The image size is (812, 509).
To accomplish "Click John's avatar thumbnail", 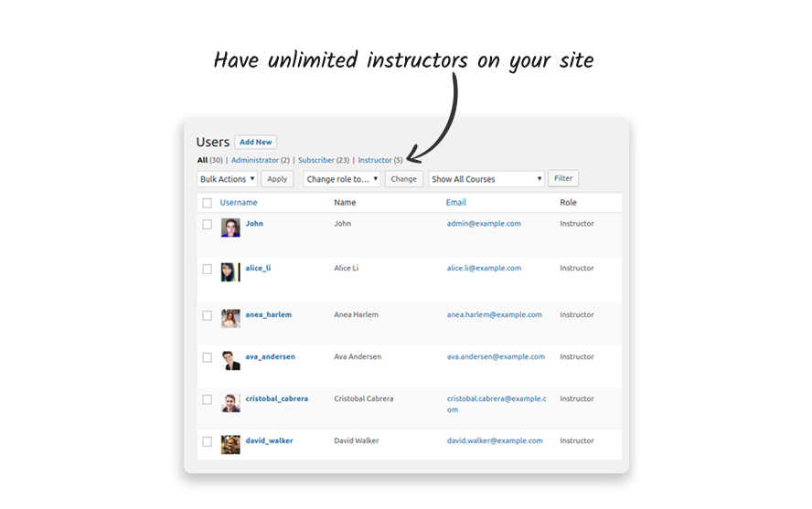I will [x=230, y=228].
